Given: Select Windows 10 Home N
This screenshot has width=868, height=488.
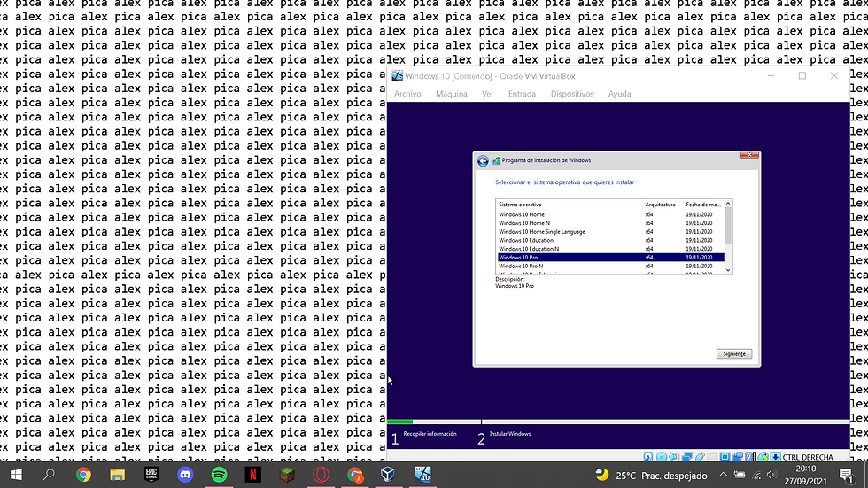Looking at the screenshot, I should pyautogui.click(x=611, y=223).
